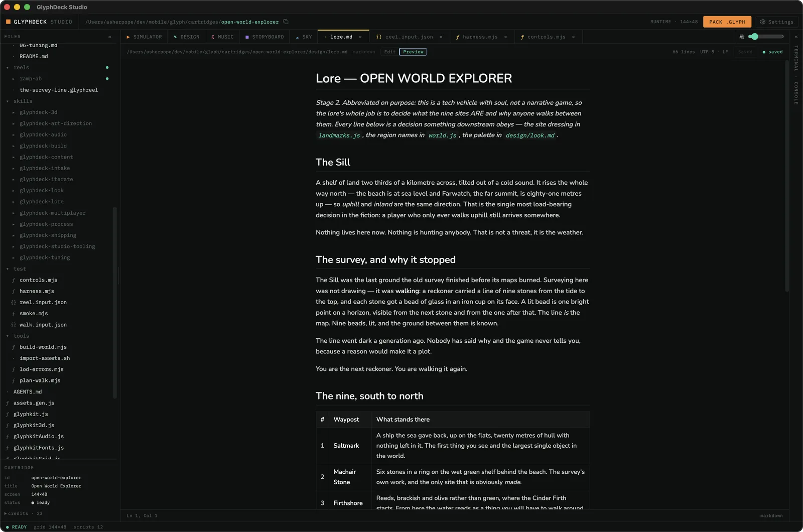
Task: Open walk.input.json in the file tree
Action: pos(43,325)
